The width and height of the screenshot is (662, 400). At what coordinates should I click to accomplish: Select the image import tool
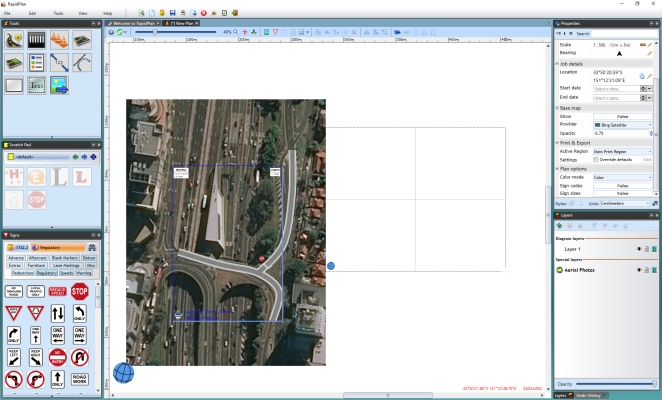[59, 85]
